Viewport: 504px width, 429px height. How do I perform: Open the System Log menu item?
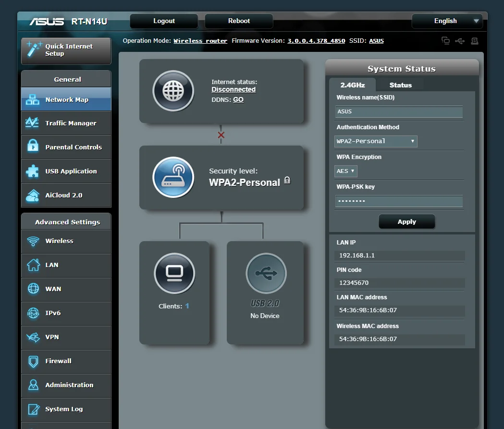(66, 409)
